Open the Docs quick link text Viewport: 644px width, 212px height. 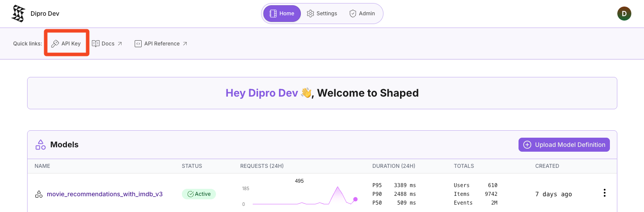click(108, 44)
